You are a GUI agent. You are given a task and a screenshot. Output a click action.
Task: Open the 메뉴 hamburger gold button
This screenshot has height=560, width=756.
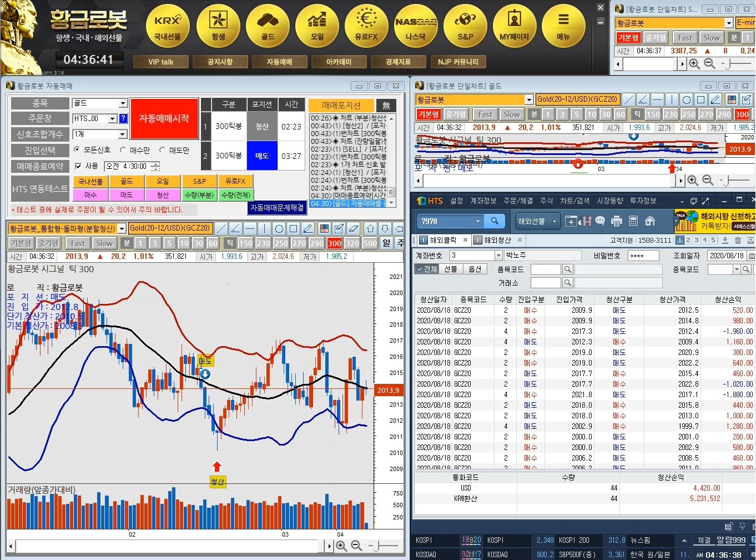point(563,27)
